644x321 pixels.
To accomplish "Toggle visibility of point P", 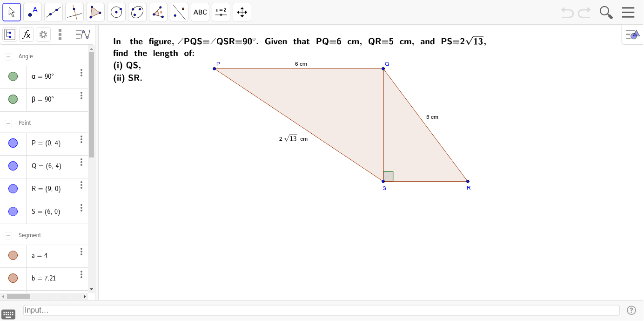I will tap(13, 143).
